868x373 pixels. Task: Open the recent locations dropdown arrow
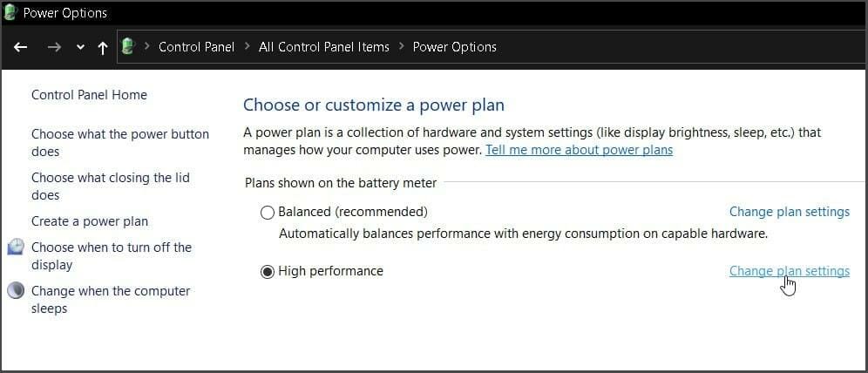80,48
